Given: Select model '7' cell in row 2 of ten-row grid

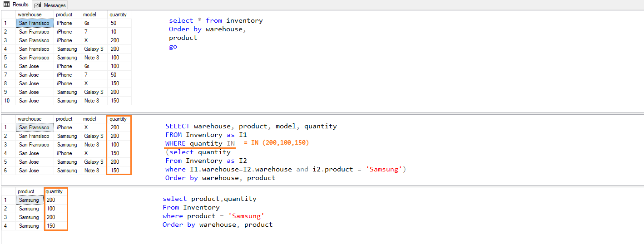Looking at the screenshot, I should tap(94, 32).
